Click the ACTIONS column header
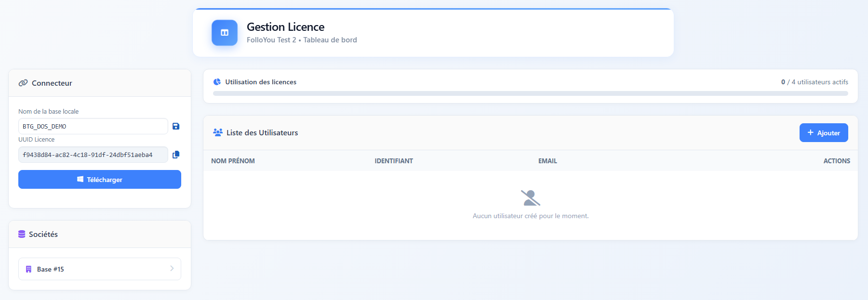Screen dimensions: 868x300 836,161
